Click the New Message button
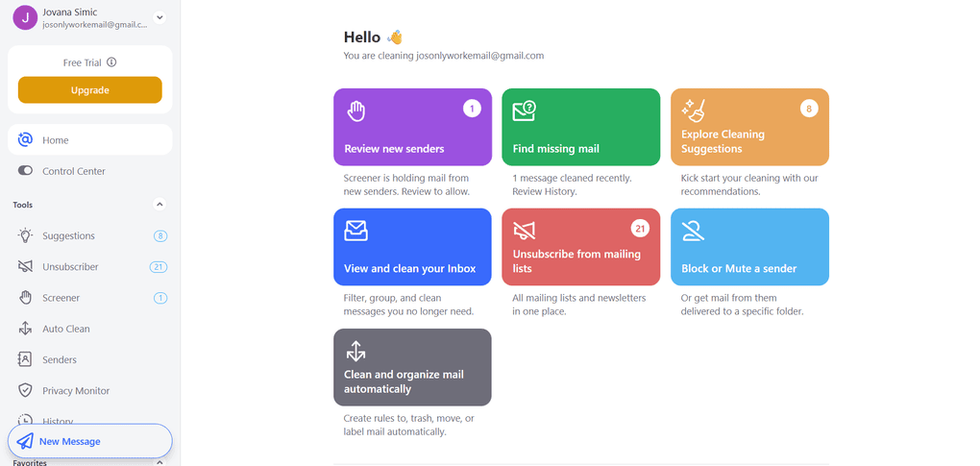 pyautogui.click(x=90, y=441)
